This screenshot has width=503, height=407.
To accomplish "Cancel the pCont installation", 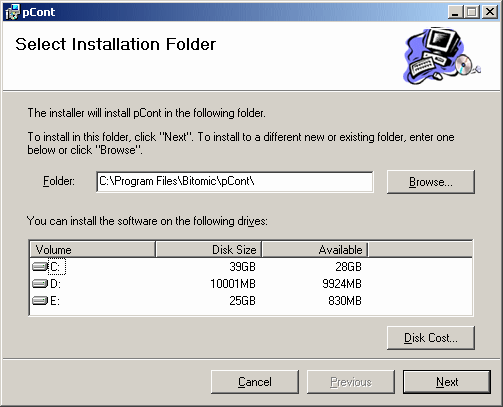I will click(x=255, y=382).
